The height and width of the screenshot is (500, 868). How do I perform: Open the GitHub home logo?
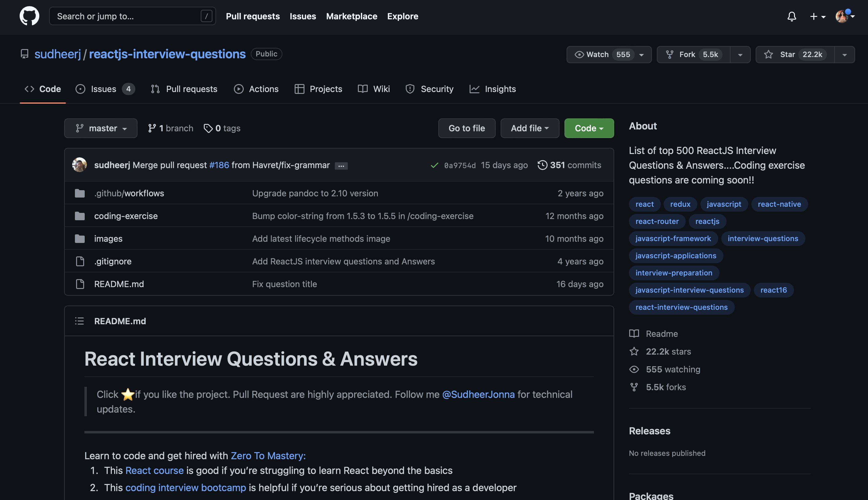click(29, 16)
